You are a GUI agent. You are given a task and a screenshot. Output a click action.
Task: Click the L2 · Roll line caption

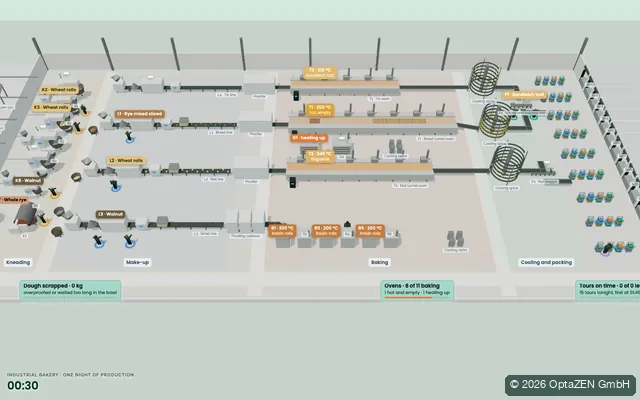point(213,180)
